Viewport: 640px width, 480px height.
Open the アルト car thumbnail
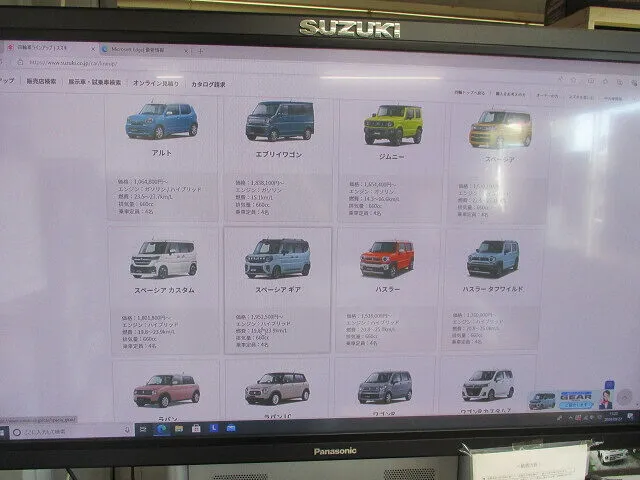pos(162,121)
